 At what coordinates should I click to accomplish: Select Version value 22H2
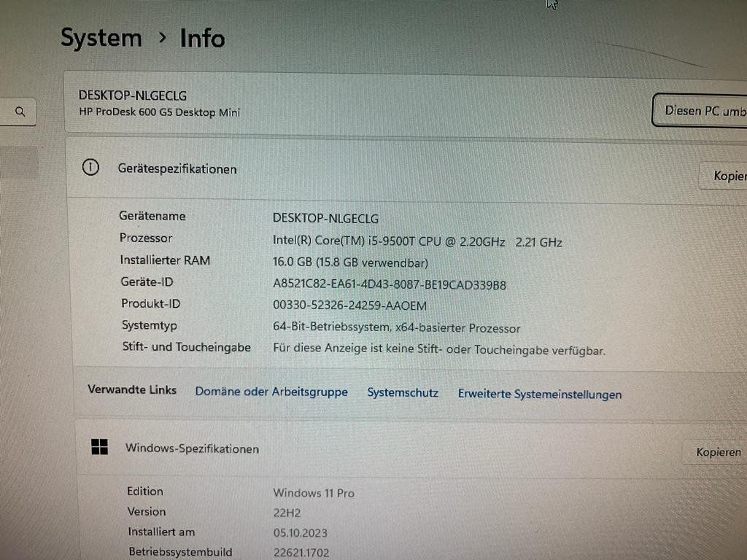pos(287,513)
